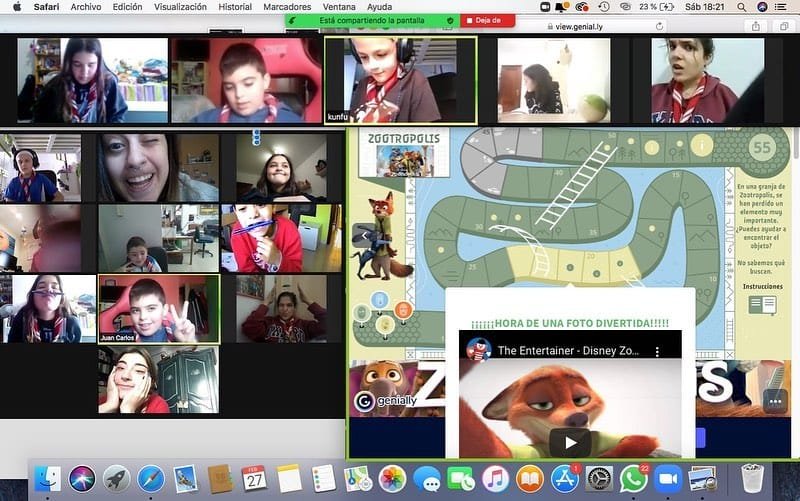Image resolution: width=800 pixels, height=501 pixels.
Task: Open WhatsApp from the Dock
Action: [632, 478]
